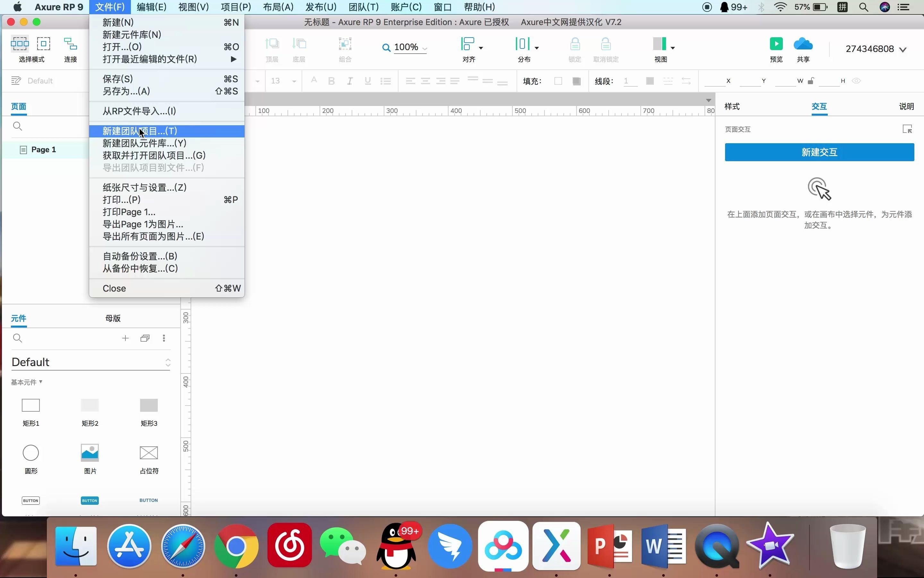Click the library folder icon beside plus
The width and height of the screenshot is (924, 578).
145,338
